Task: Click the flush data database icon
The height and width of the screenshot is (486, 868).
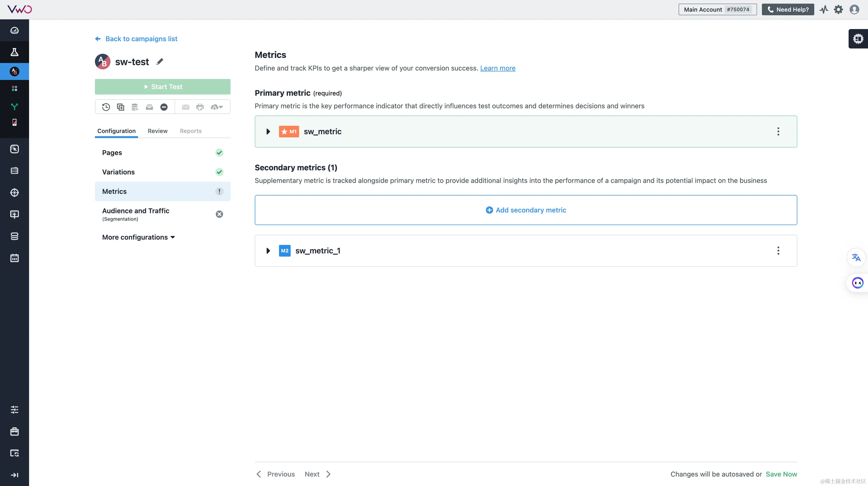Action: (x=135, y=107)
